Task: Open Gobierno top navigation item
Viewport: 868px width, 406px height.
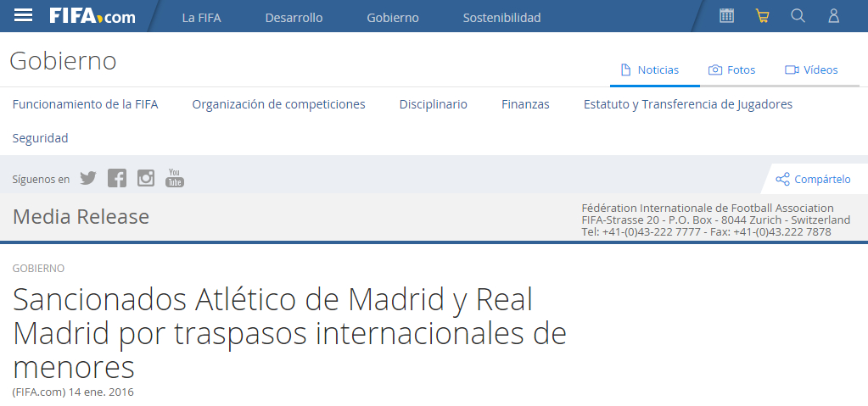Action: (x=393, y=18)
